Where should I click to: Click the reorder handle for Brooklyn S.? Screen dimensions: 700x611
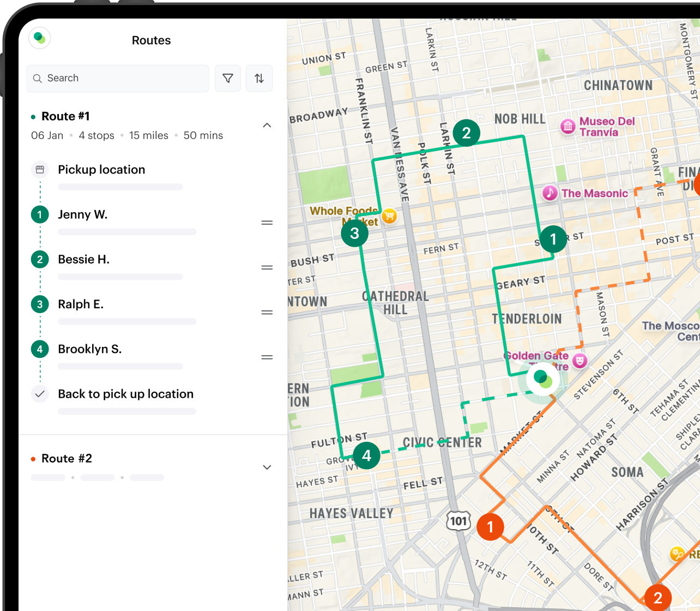pyautogui.click(x=267, y=357)
